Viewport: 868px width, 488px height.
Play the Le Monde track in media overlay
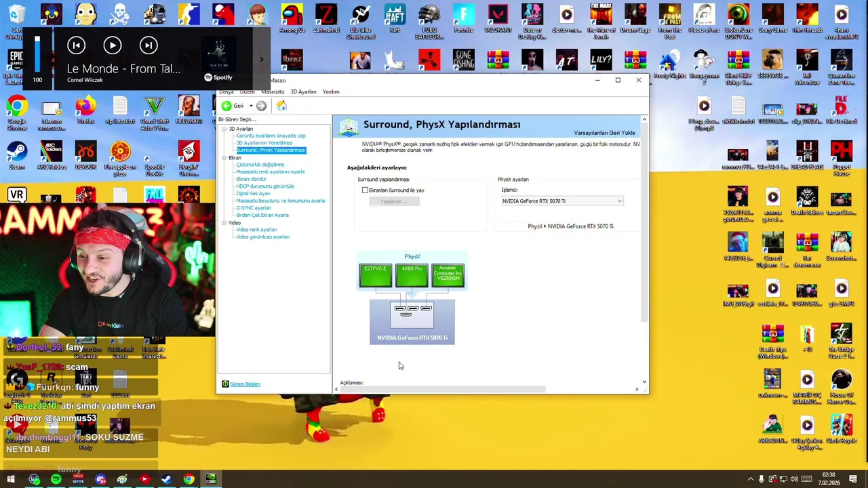[x=113, y=45]
